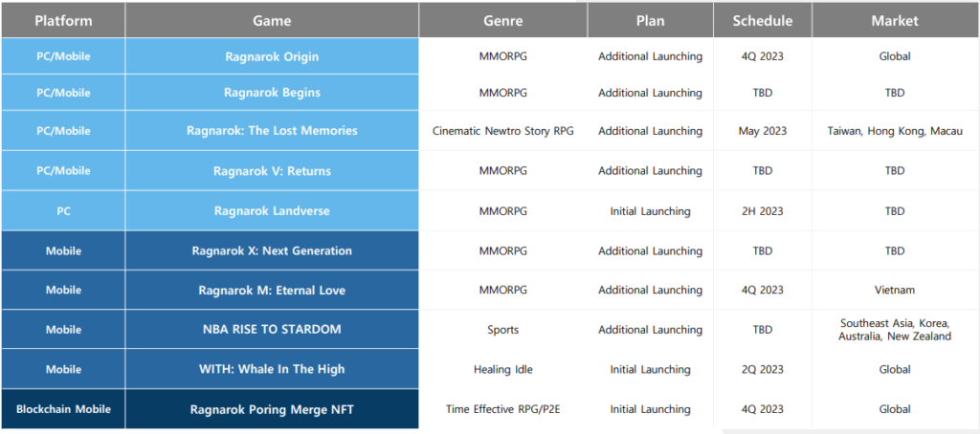Select the Taiwan, Hong Kong, Macau market cell
This screenshot has width=980, height=434.
coord(895,131)
